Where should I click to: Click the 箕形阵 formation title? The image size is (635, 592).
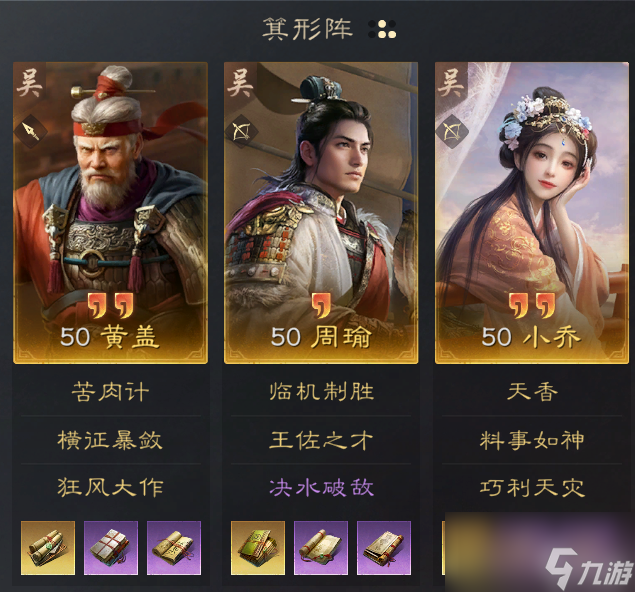[307, 29]
